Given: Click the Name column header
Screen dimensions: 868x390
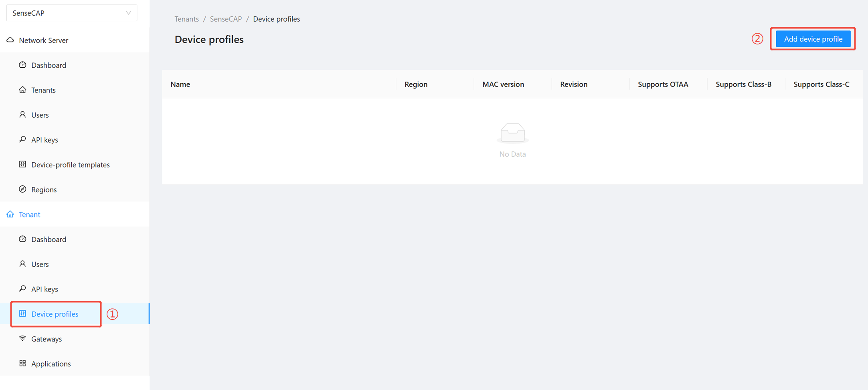Looking at the screenshot, I should tap(180, 84).
